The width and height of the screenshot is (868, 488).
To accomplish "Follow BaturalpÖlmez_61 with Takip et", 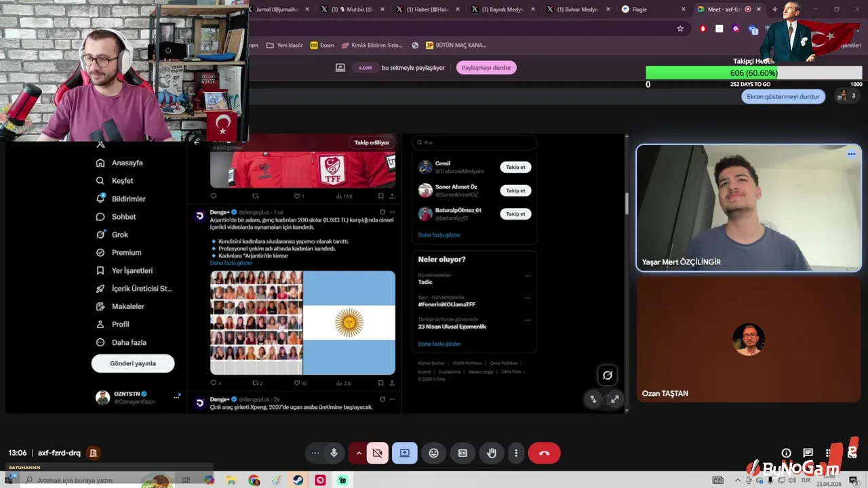I will click(515, 214).
